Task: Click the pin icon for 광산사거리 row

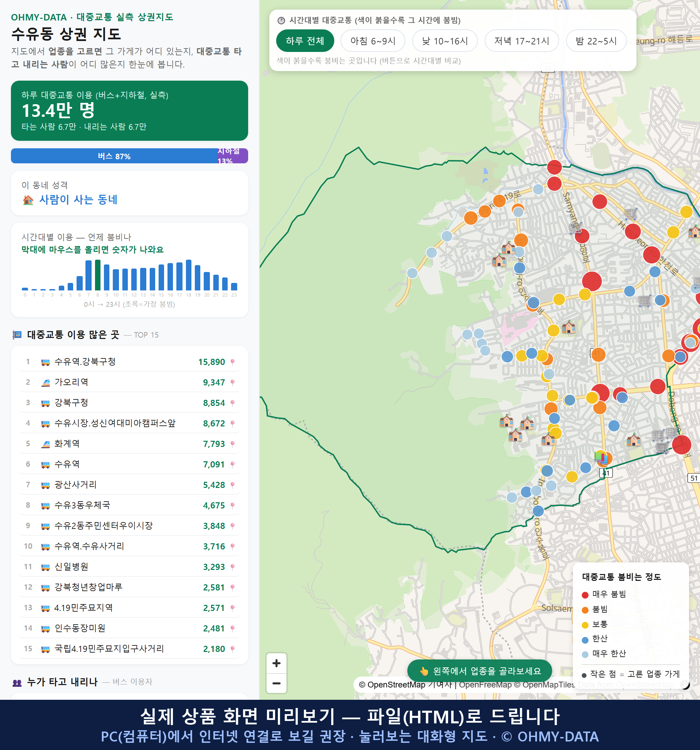Action: pos(232,485)
